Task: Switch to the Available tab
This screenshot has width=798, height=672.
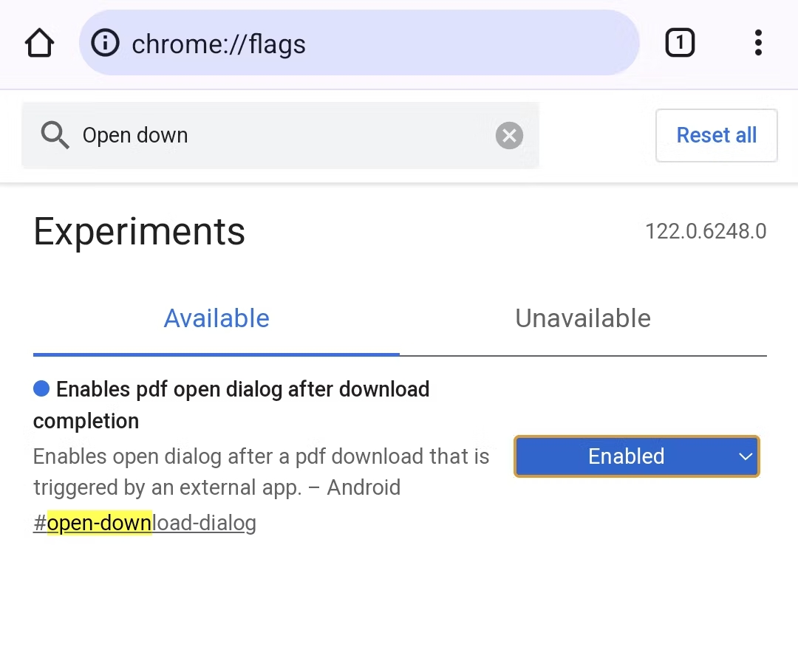Action: [216, 319]
